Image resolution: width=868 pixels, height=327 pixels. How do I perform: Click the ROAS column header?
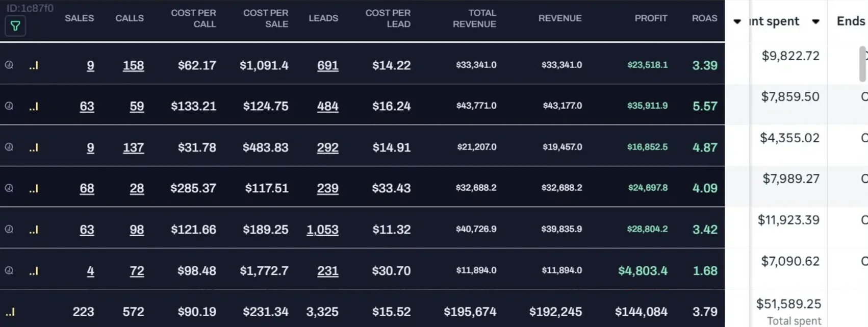[704, 18]
